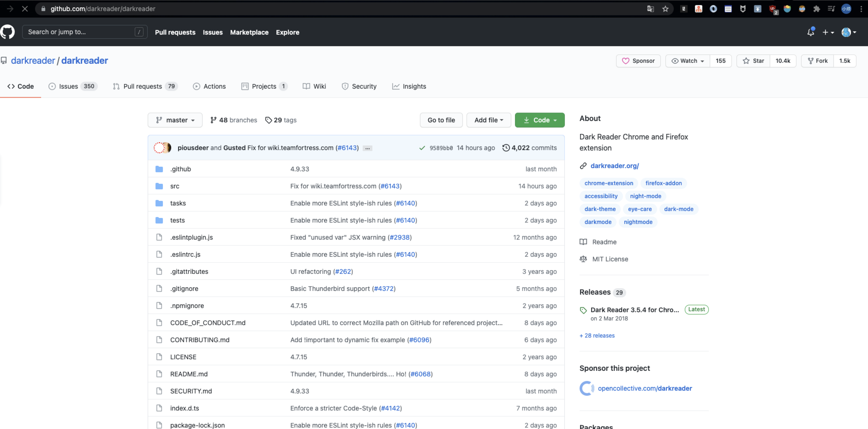Image resolution: width=868 pixels, height=429 pixels.
Task: Show the + 28 releases list
Action: click(597, 335)
